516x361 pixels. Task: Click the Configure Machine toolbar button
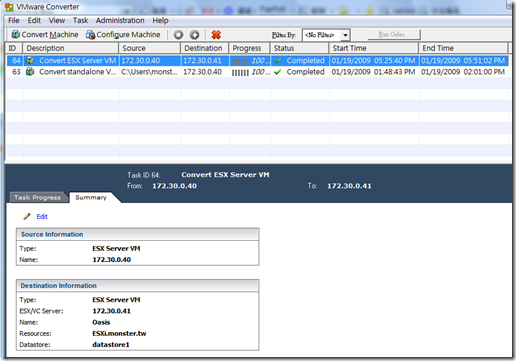123,35
